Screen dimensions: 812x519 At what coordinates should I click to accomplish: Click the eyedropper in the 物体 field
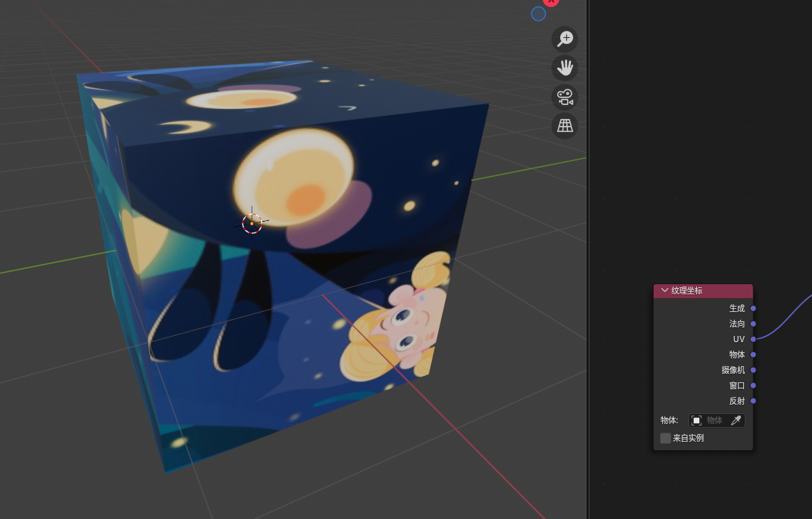[736, 420]
